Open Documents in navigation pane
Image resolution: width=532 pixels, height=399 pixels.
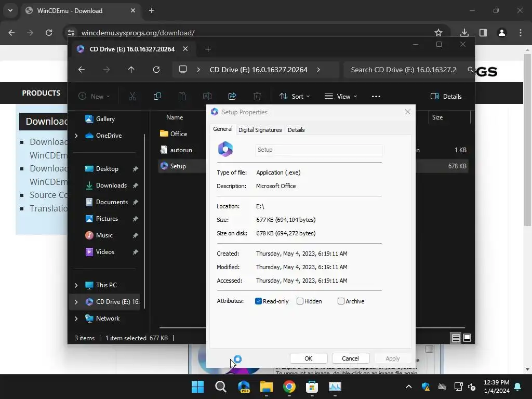[x=112, y=202]
